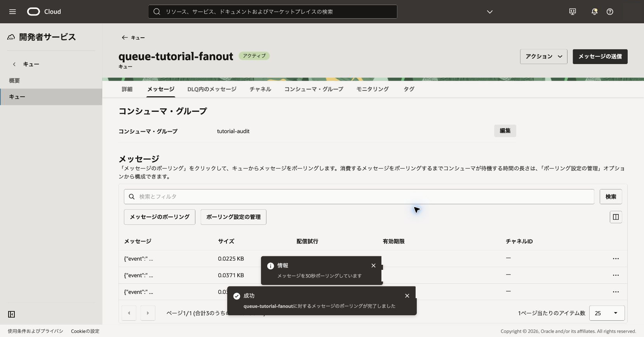The image size is (644, 337).
Task: Click the 開発者サービス cloud icon
Action: pos(11,37)
